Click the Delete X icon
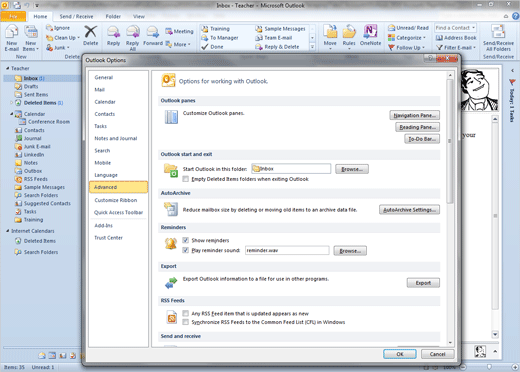Image resolution: width=520 pixels, height=372 pixels. [90, 32]
